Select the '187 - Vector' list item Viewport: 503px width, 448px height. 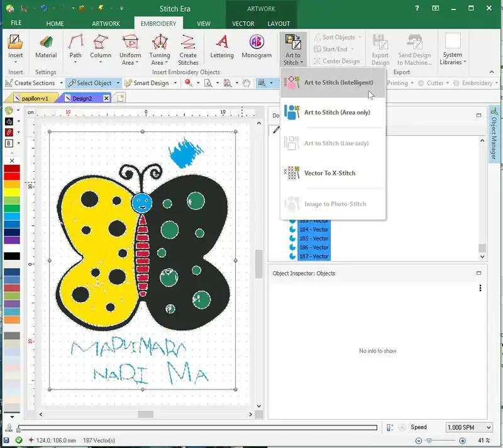(313, 256)
